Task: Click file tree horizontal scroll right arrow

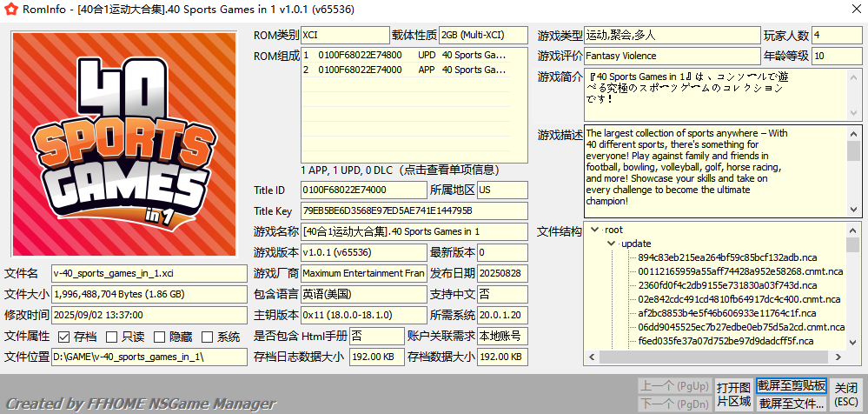Action: point(840,357)
